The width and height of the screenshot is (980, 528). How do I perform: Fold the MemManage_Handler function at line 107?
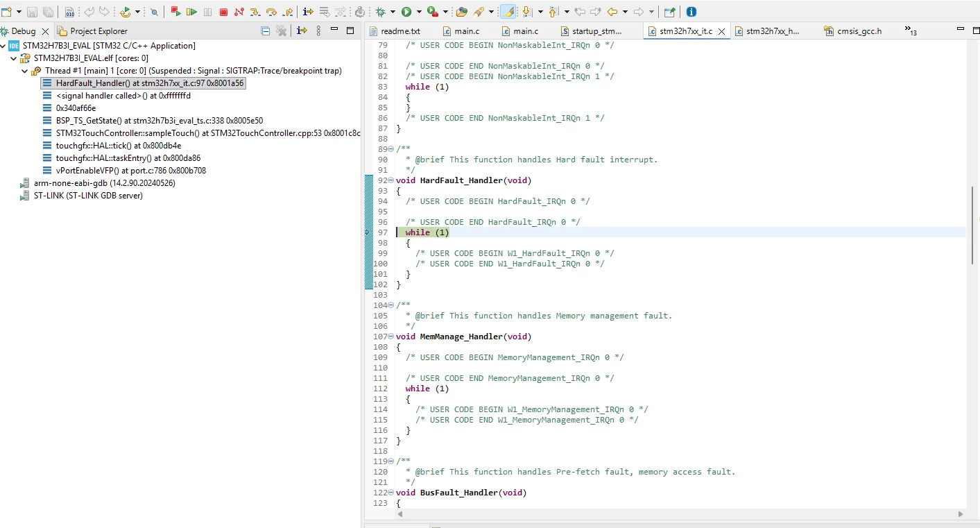click(x=390, y=337)
